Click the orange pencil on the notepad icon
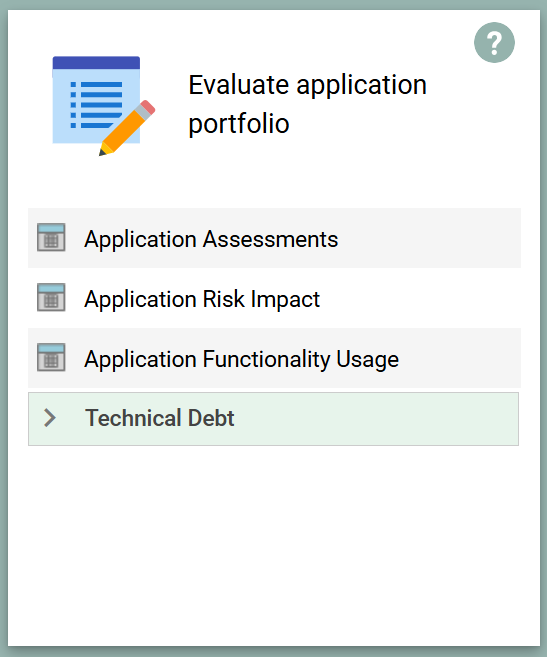The height and width of the screenshot is (657, 547). [127, 128]
